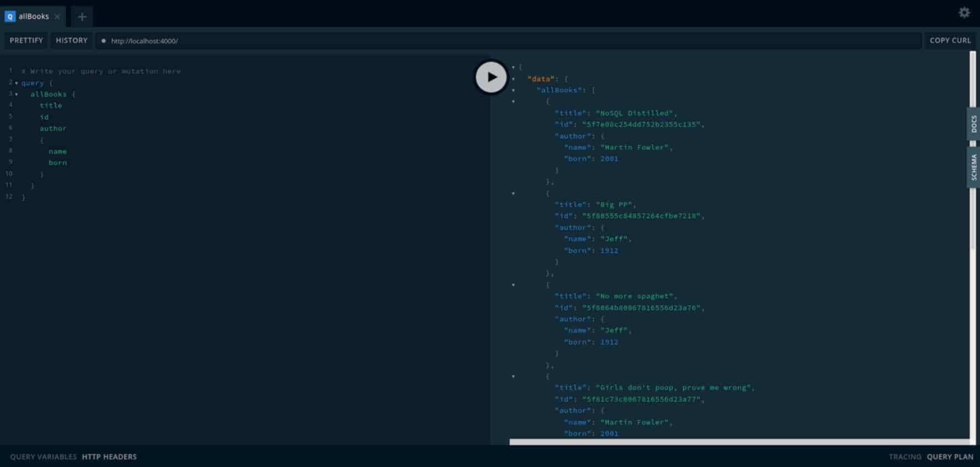Click the name field in the query
Image resolution: width=980 pixels, height=467 pixels.
click(x=57, y=151)
